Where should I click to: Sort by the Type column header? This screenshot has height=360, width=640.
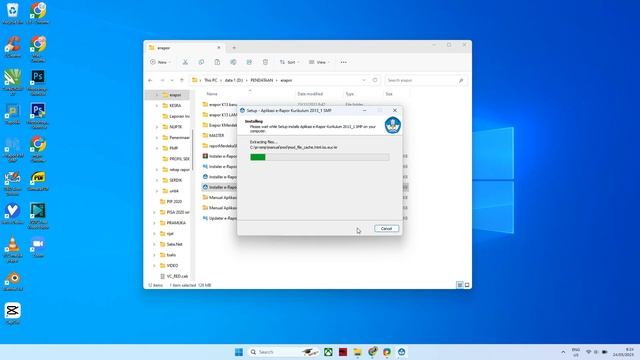(x=350, y=94)
